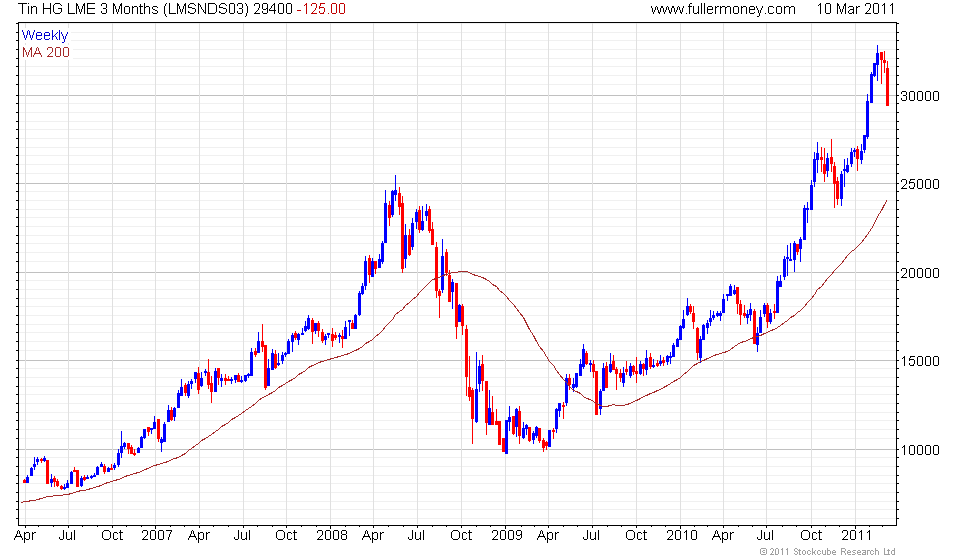
Task: Click the 'Oct' label before 2009
Action: click(461, 536)
